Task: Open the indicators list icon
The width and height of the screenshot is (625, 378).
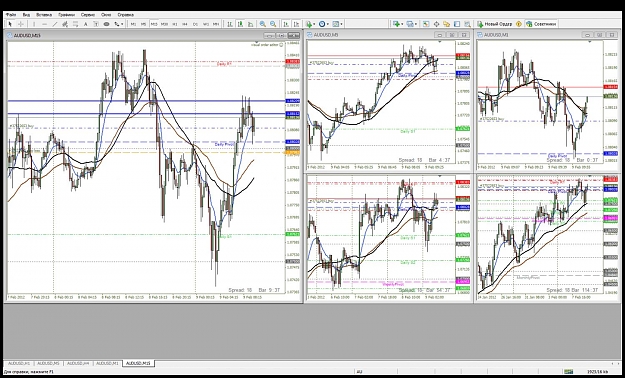Action: tap(309, 24)
